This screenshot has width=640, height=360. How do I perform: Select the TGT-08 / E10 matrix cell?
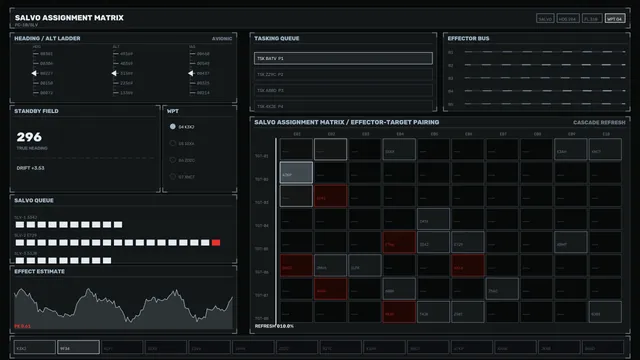point(605,312)
